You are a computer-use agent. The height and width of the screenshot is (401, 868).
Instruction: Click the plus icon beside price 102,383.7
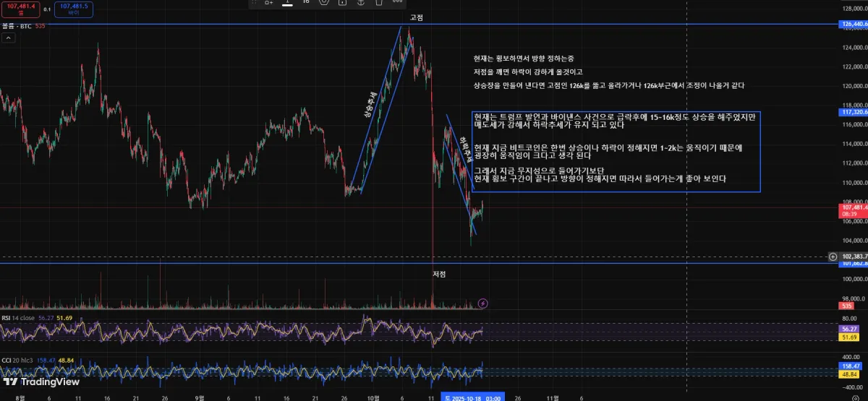pos(833,256)
